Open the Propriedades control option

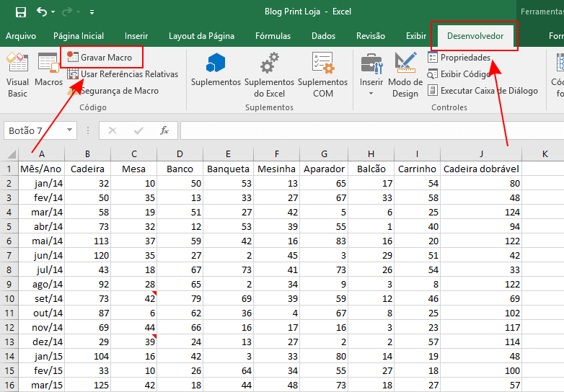click(464, 58)
